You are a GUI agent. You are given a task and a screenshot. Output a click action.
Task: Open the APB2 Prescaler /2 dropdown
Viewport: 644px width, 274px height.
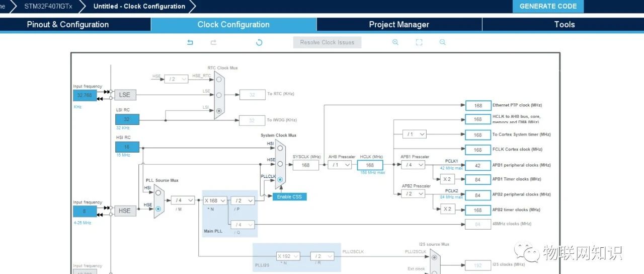tap(413, 194)
